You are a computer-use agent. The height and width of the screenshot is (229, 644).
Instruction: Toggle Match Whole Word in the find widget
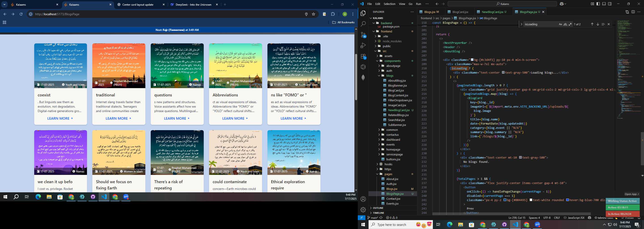pyautogui.click(x=565, y=24)
